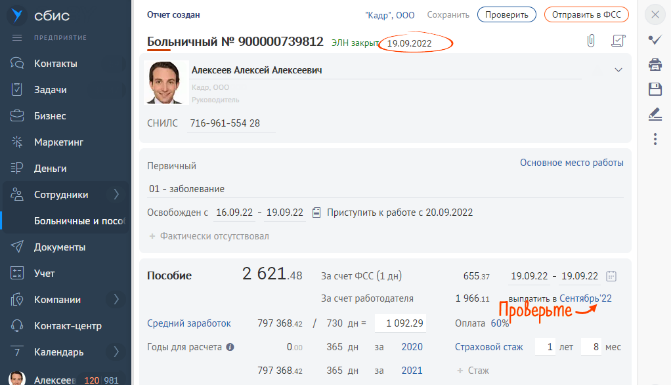The image size is (671, 385).
Task: Click the paperclip attachment icon
Action: [x=591, y=41]
